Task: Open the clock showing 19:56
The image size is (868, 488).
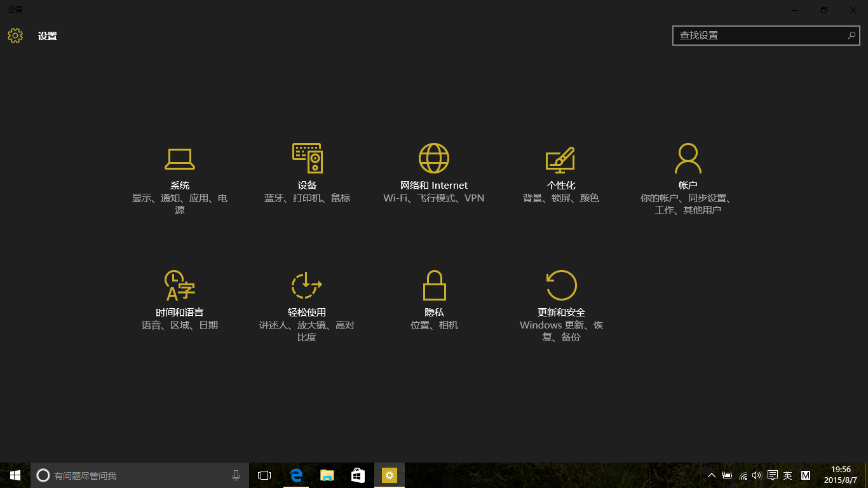Action: [841, 475]
